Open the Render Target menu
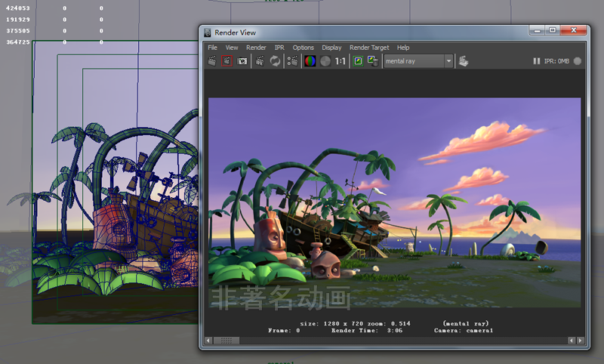Viewport: 604px width, 364px height. click(369, 48)
